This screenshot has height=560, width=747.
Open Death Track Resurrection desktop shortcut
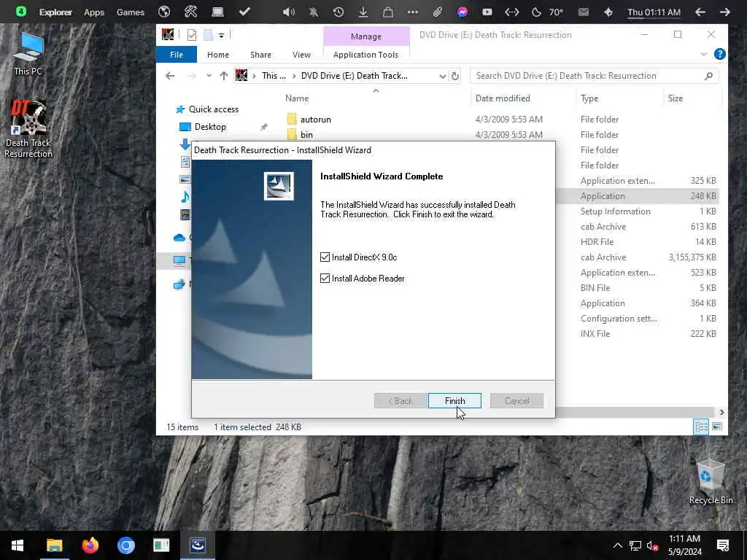point(28,129)
